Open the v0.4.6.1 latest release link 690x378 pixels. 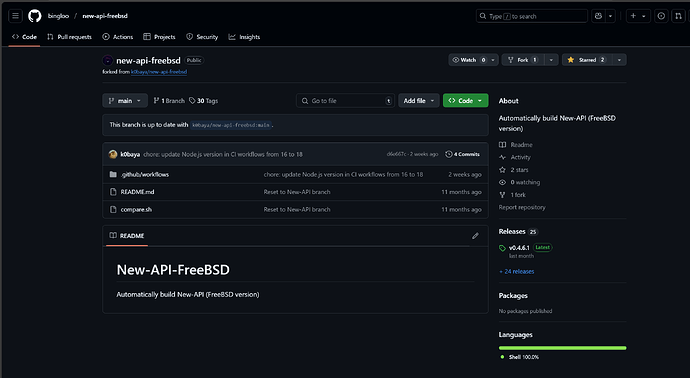click(519, 248)
